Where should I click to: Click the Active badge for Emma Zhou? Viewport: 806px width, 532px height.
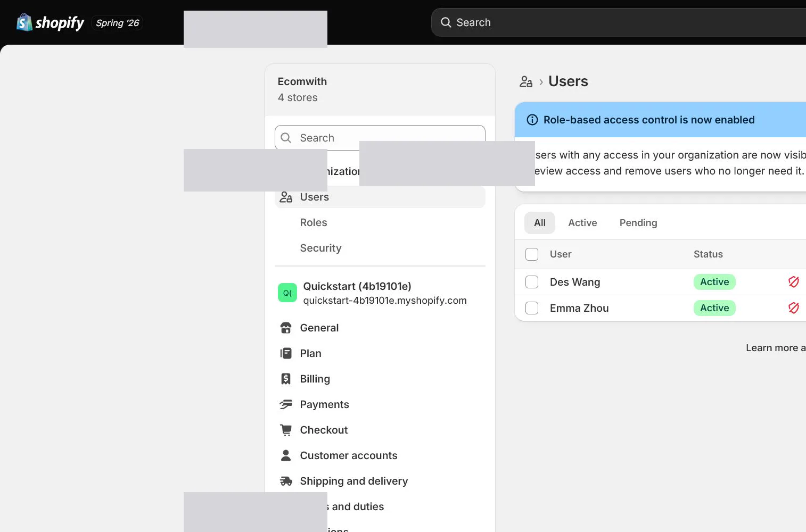[x=714, y=308]
